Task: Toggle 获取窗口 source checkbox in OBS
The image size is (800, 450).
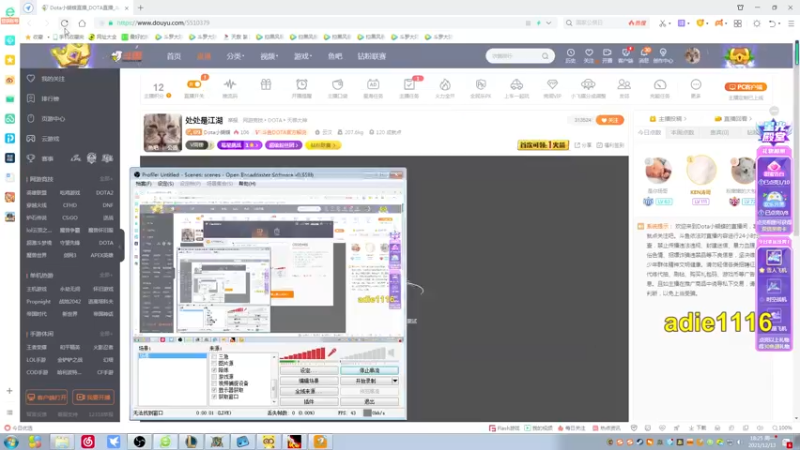Action: [214, 396]
